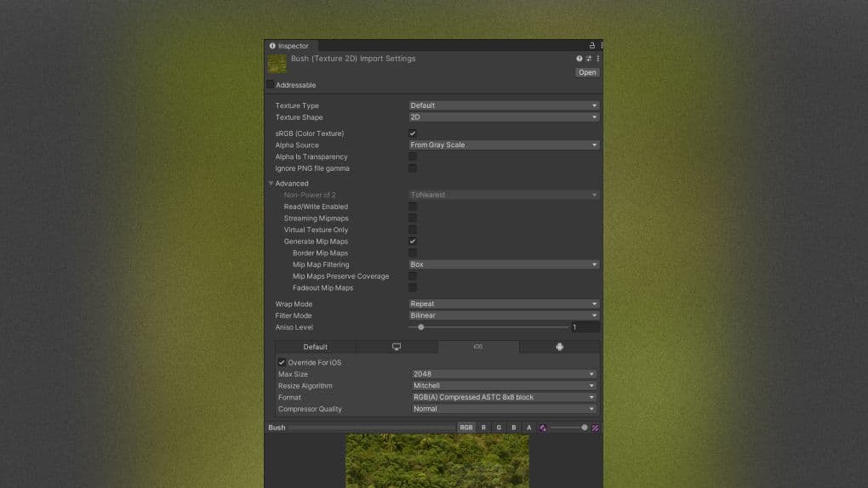This screenshot has height=488, width=868.
Task: Toggle Generate Mip Maps checkbox
Action: (x=413, y=241)
